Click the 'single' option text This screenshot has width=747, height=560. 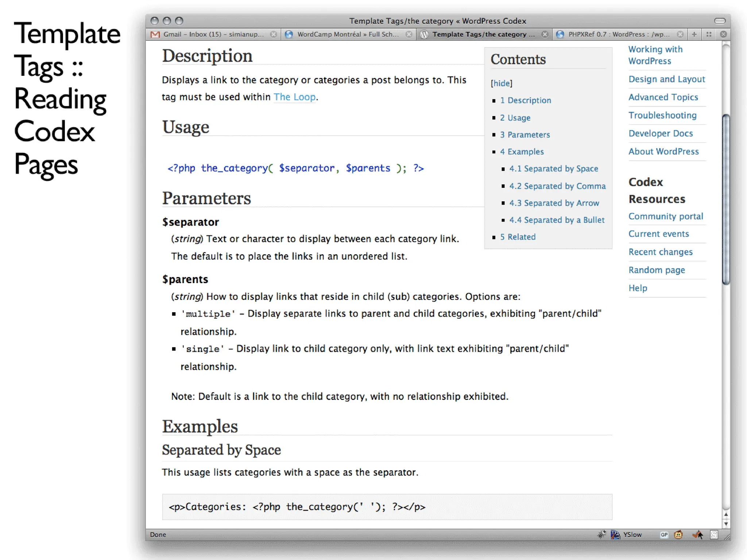(x=202, y=349)
